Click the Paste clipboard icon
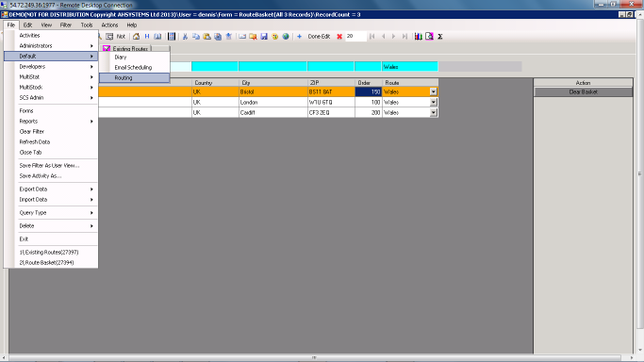Image resolution: width=644 pixels, height=362 pixels. point(207,37)
